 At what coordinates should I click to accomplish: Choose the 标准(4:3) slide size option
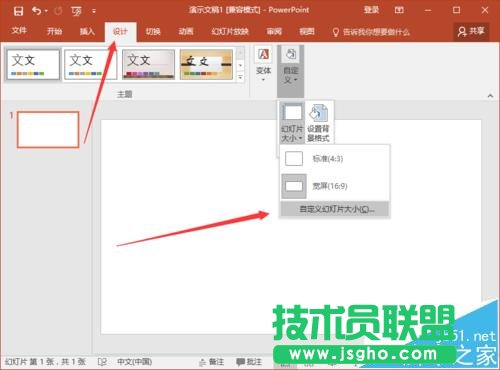pyautogui.click(x=335, y=159)
